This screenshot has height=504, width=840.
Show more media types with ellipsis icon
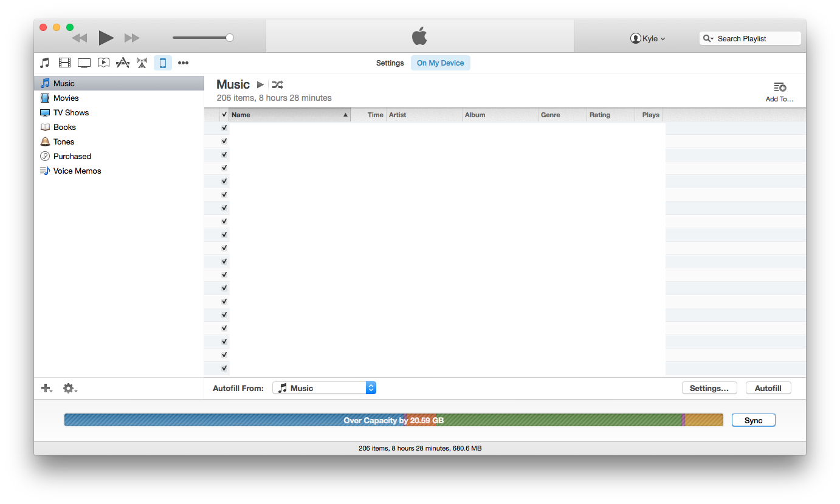tap(183, 63)
